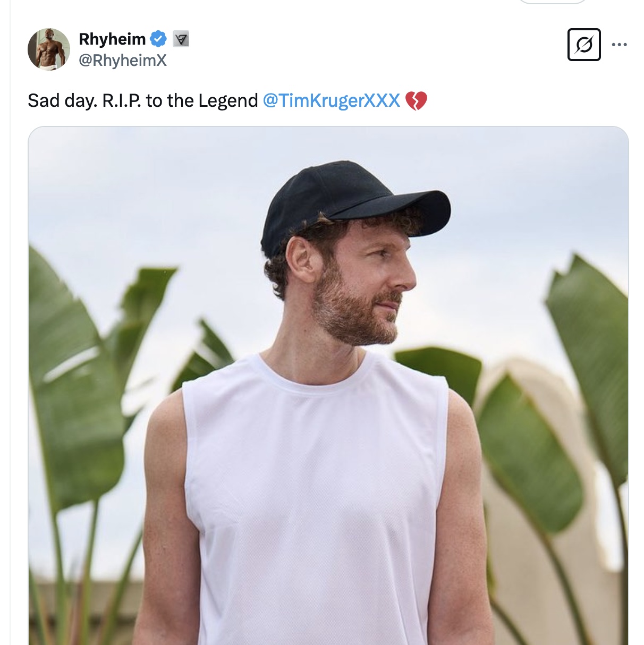Open the three-dot more options menu
The image size is (644, 645).
(619, 45)
